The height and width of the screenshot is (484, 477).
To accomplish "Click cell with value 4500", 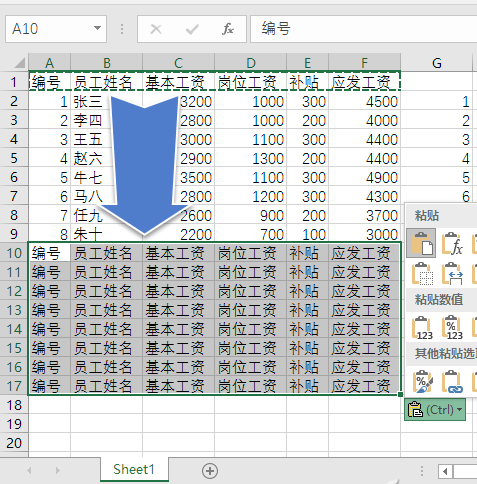I will [365, 101].
